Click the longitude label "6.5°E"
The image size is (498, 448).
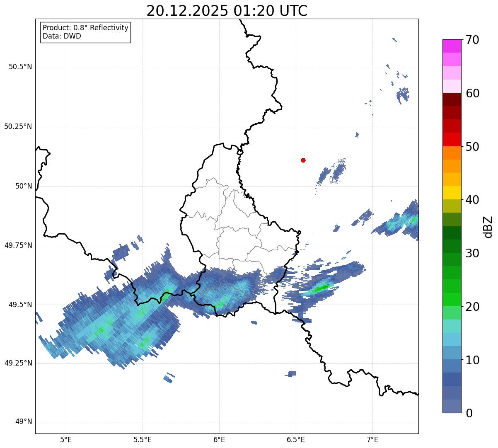point(296,440)
